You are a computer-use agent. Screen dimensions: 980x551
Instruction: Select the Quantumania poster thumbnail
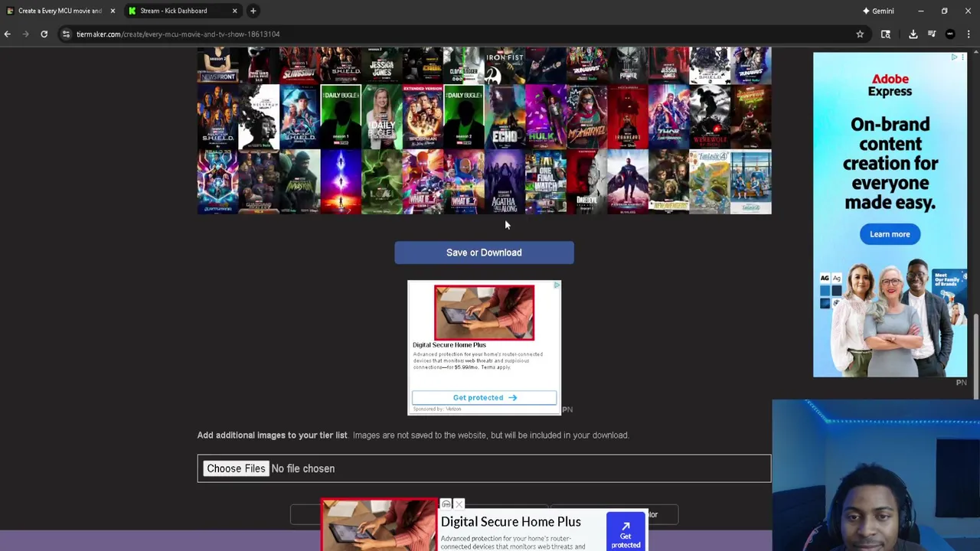pyautogui.click(x=217, y=182)
